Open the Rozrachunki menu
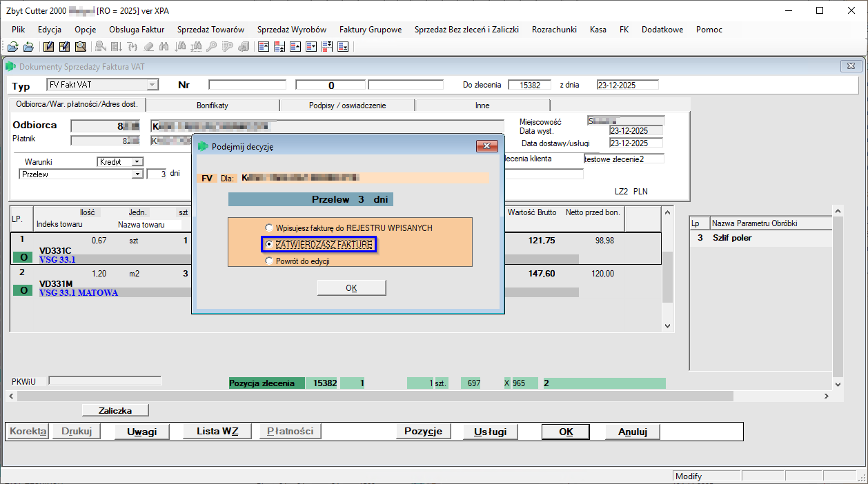 pos(554,30)
